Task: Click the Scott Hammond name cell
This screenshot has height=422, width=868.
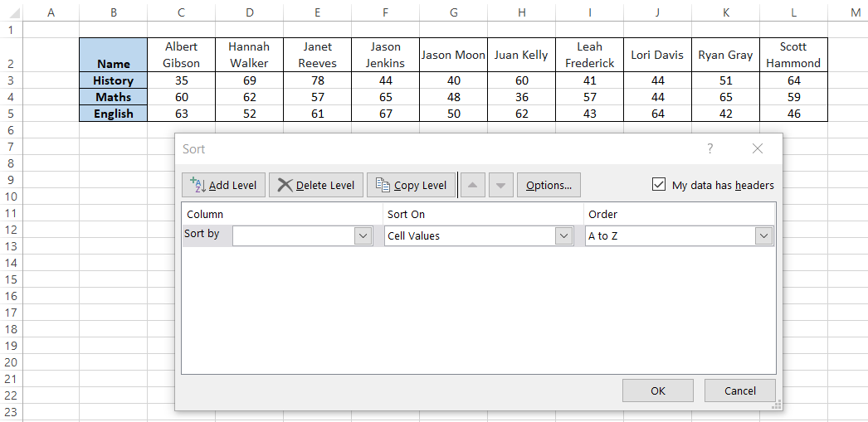Action: pyautogui.click(x=793, y=55)
